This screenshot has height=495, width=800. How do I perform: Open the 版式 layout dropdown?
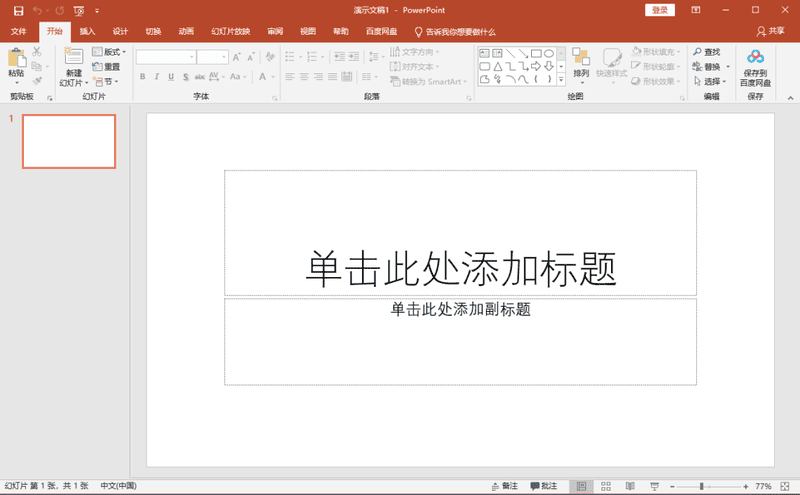pos(109,52)
